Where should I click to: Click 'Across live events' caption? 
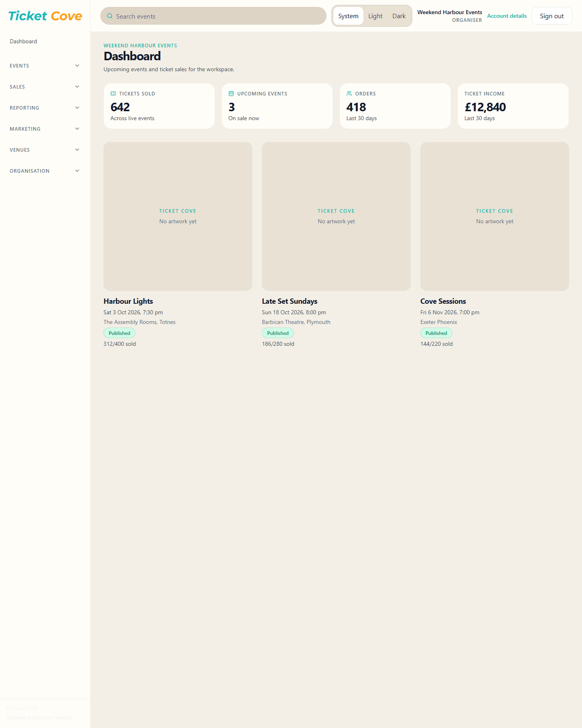click(x=132, y=118)
